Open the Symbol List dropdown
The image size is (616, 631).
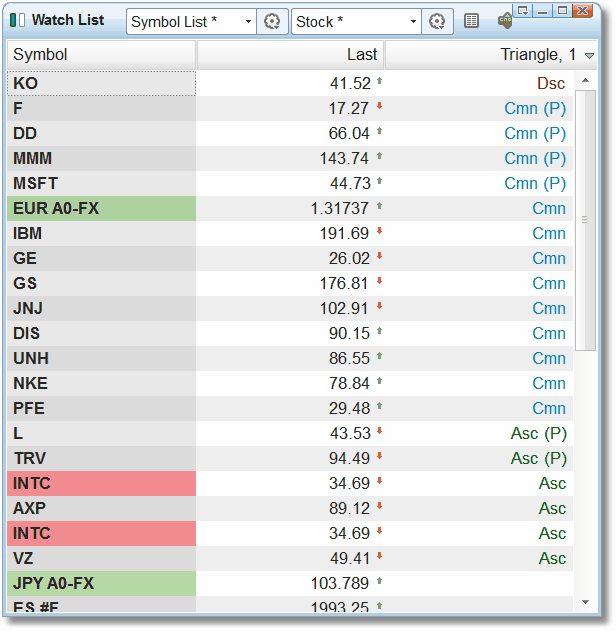[x=192, y=21]
